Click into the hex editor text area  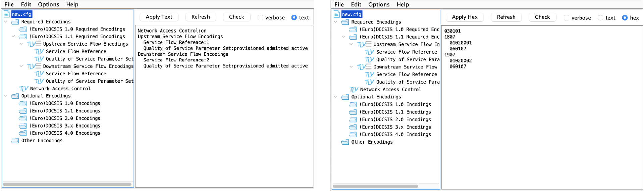(x=542, y=107)
